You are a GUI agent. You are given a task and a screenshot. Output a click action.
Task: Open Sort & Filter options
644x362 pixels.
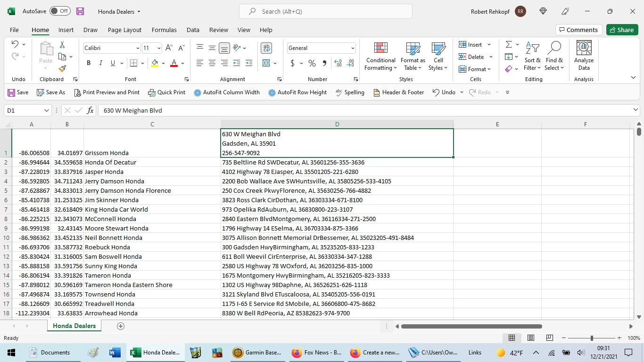532,56
